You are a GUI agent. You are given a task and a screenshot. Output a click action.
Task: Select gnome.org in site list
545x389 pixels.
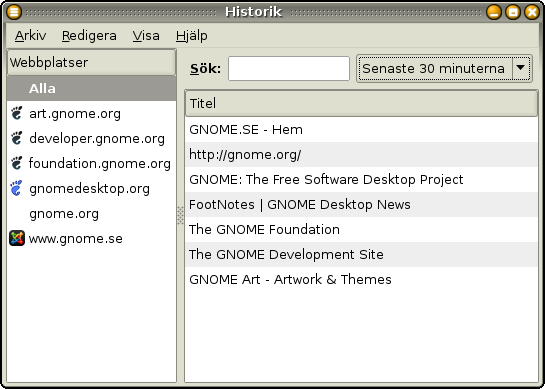92,214
